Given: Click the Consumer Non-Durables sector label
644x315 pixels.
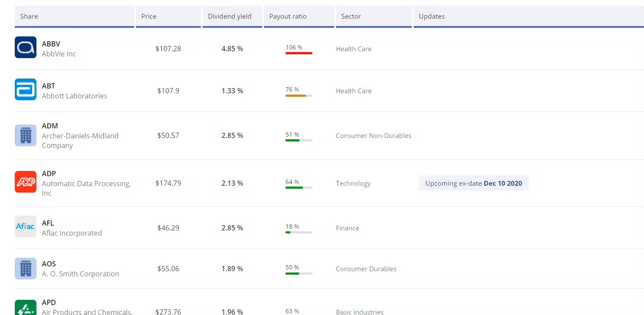Looking at the screenshot, I should (374, 135).
